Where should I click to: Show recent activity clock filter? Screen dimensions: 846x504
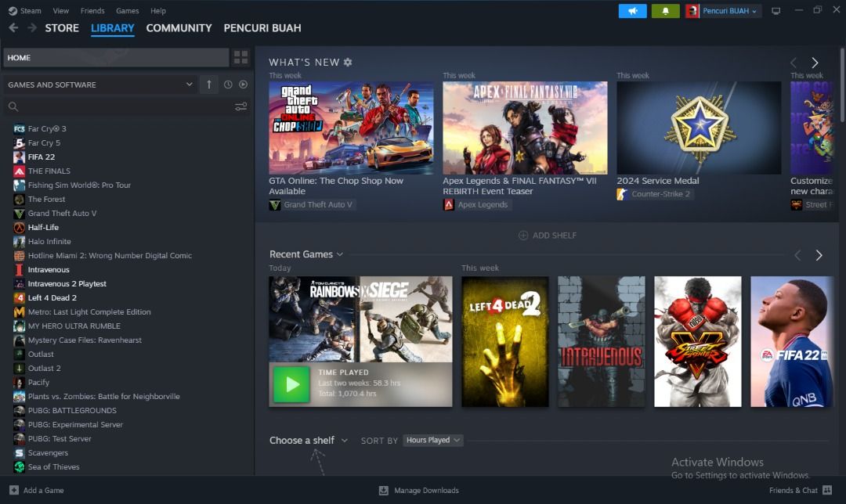[228, 85]
